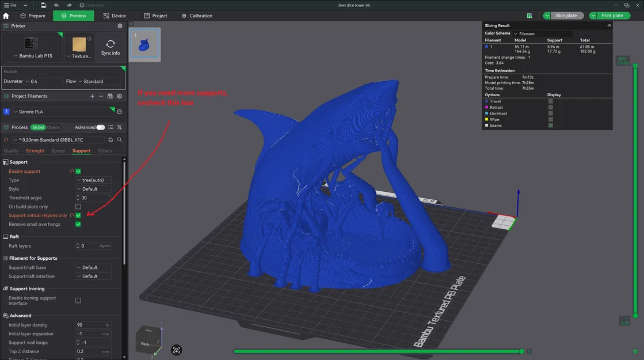Image resolution: width=644 pixels, height=360 pixels.
Task: Save the process preset icon
Action: click(110, 140)
